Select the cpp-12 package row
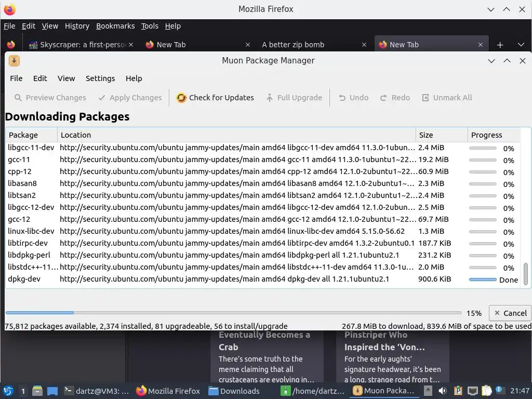This screenshot has height=399, width=532. [x=262, y=171]
